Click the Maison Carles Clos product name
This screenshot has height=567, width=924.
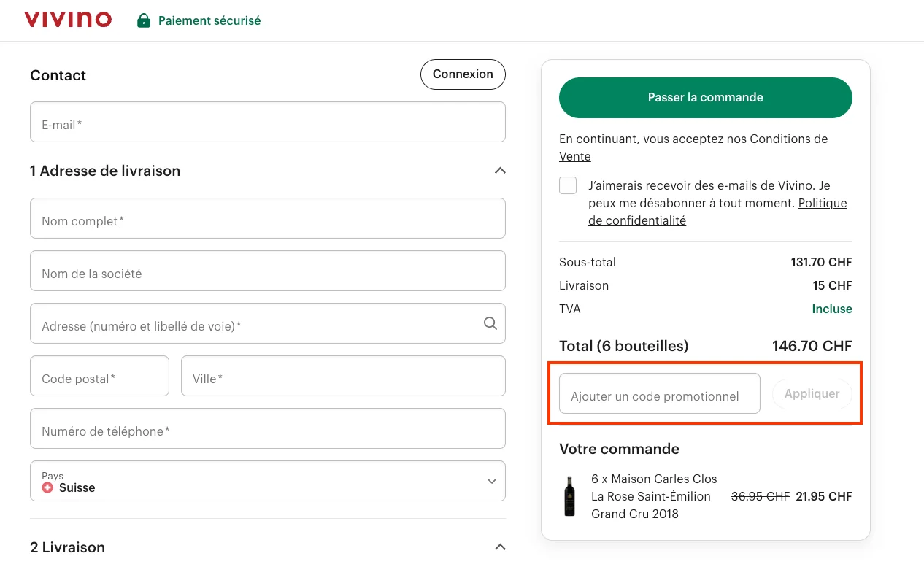[654, 496]
